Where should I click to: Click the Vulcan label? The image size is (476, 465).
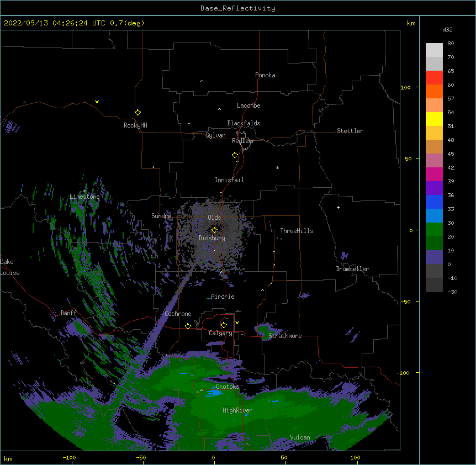tap(300, 437)
